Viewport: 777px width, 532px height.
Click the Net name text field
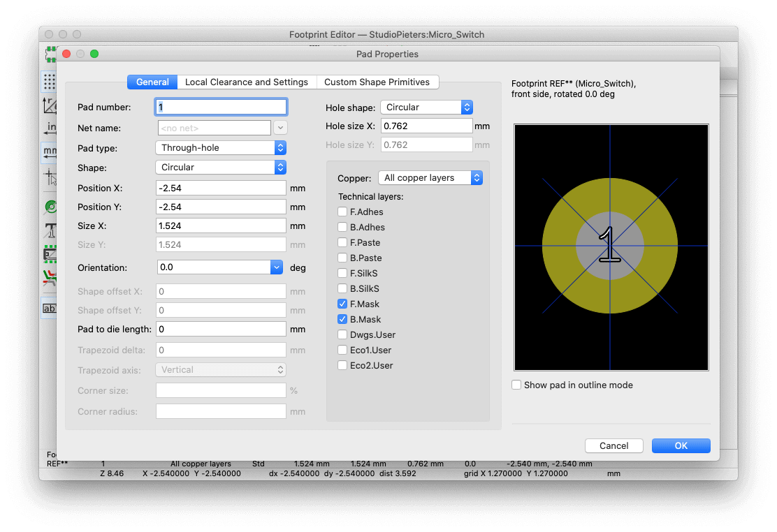click(x=214, y=128)
